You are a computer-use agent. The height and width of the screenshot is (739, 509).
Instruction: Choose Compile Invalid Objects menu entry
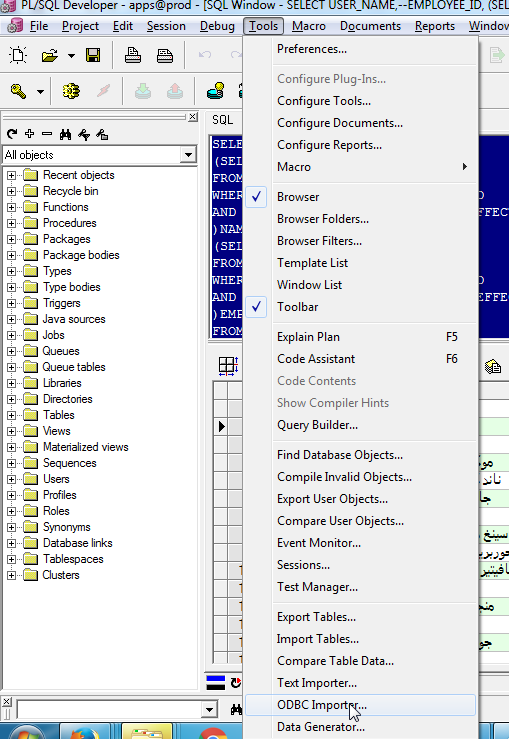(x=361, y=477)
